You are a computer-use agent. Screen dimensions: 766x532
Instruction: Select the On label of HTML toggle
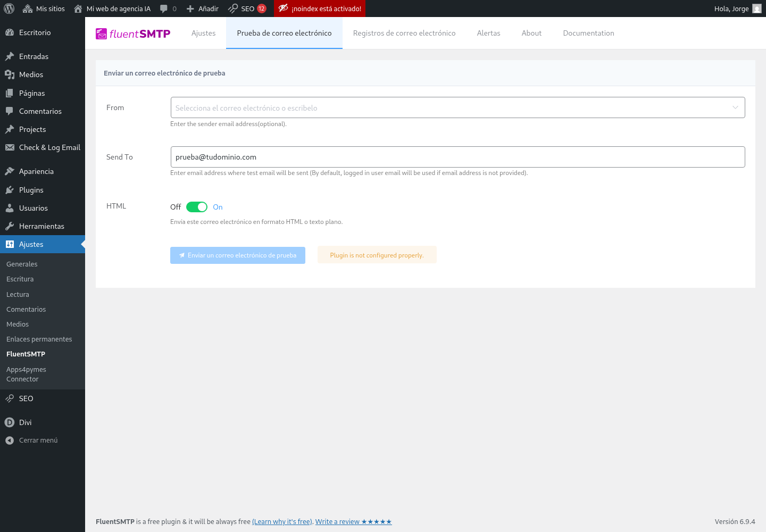[x=218, y=207]
